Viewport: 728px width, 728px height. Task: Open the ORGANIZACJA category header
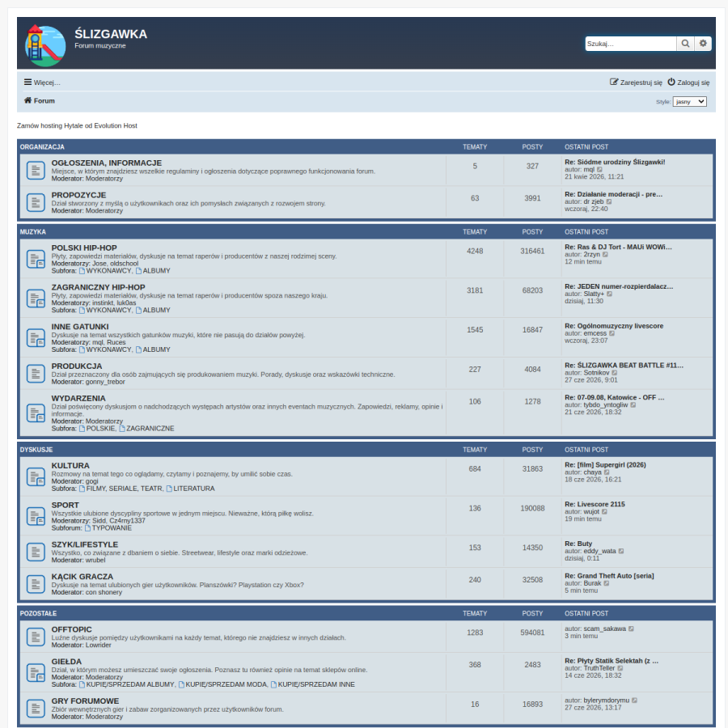[42, 146]
